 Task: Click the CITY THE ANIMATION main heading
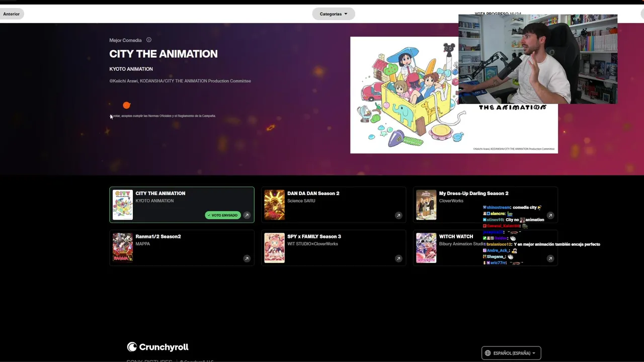tap(164, 54)
